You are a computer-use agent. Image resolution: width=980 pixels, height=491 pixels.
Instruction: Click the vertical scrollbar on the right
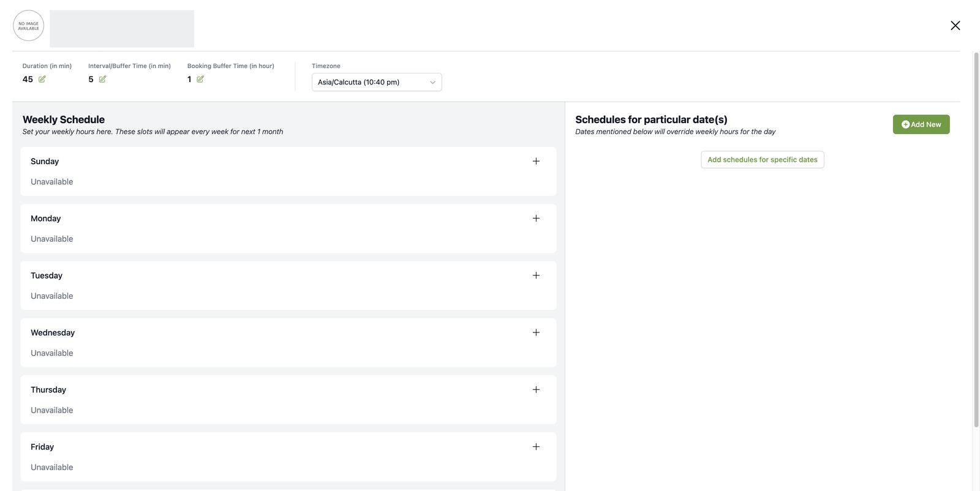[976, 239]
